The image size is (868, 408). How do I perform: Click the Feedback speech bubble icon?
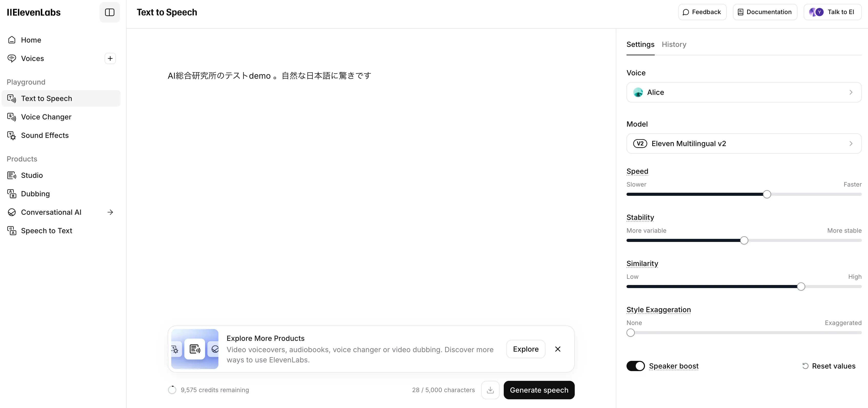(x=686, y=12)
